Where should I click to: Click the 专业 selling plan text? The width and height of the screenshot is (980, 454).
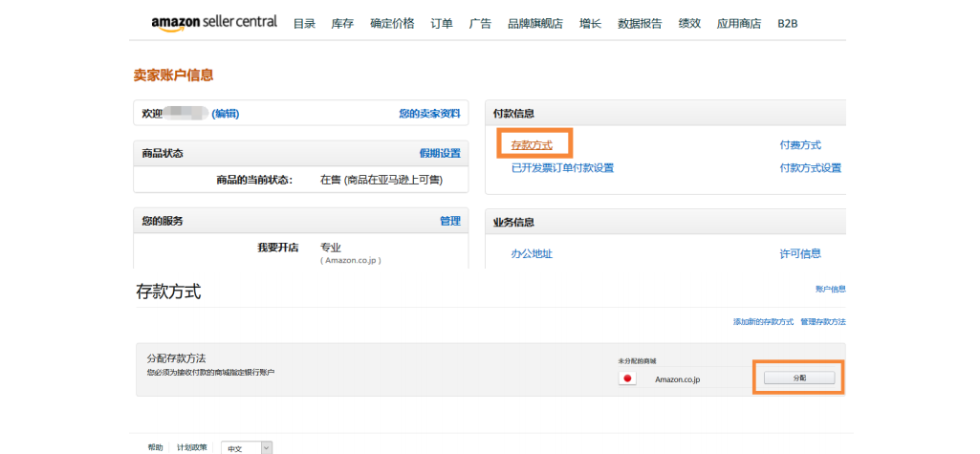(x=331, y=248)
